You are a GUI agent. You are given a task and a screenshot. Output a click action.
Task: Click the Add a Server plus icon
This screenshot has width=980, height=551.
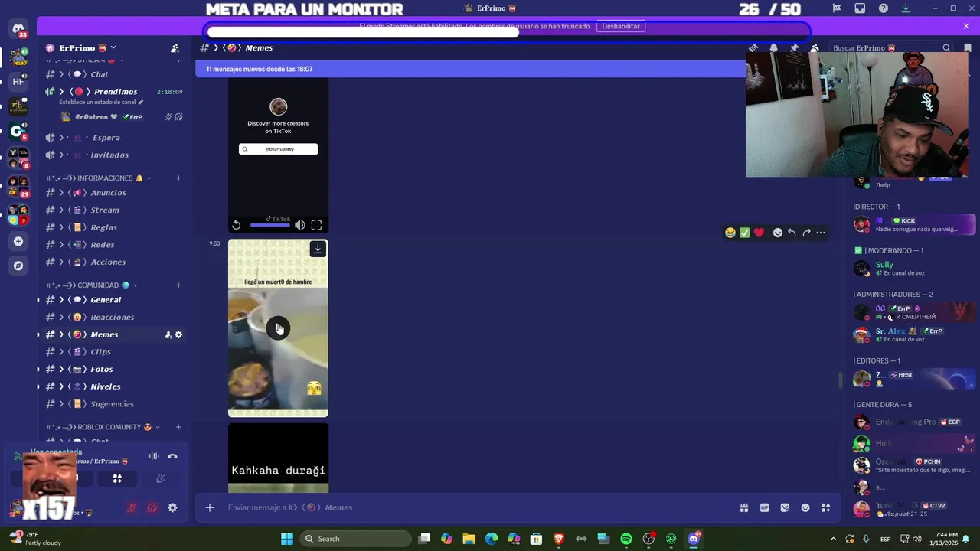pyautogui.click(x=18, y=241)
